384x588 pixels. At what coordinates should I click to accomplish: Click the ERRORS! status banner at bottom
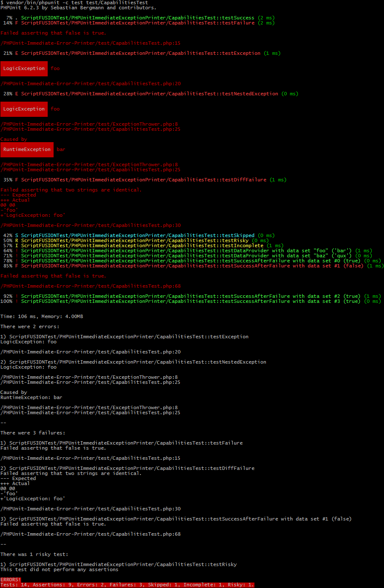[x=10, y=579]
